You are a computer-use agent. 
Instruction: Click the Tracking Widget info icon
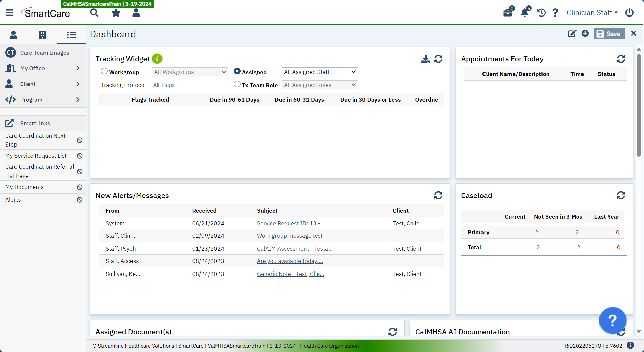(157, 58)
